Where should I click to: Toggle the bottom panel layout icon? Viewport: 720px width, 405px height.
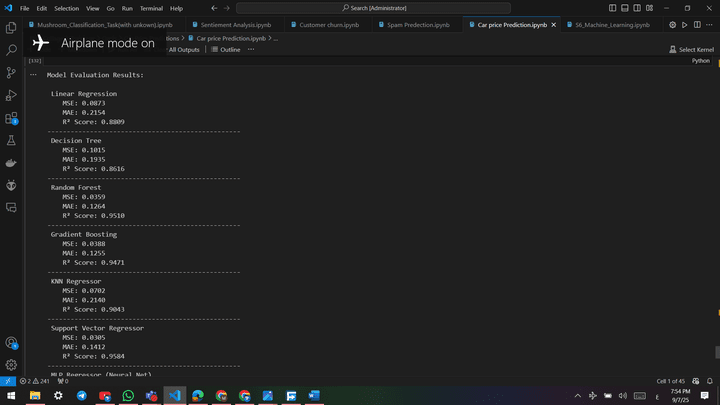[625, 8]
